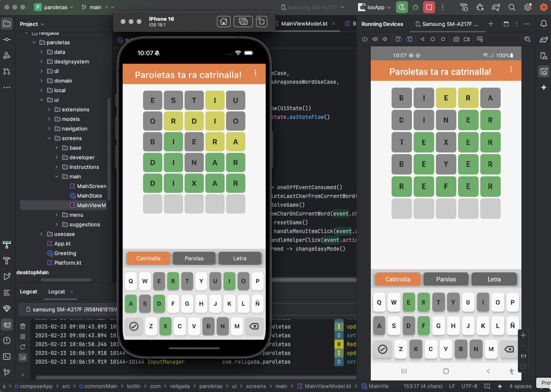Open the Notifications bell icon
This screenshot has width=551, height=392.
pos(544,24)
